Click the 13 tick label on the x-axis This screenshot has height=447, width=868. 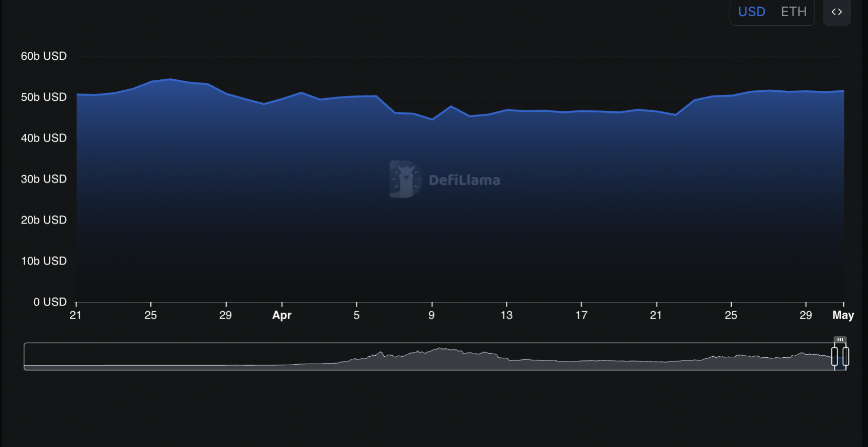click(506, 315)
